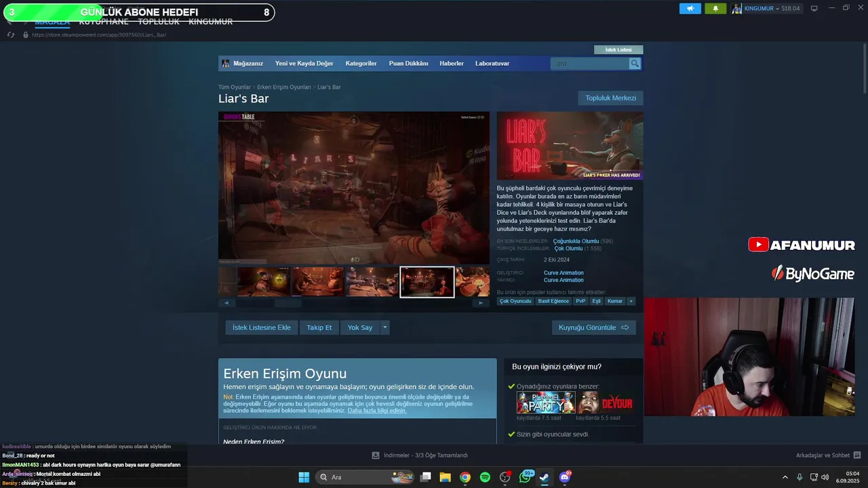Open Çok Olumlu Turkish reviews link
Image resolution: width=868 pixels, height=488 pixels.
(568, 249)
